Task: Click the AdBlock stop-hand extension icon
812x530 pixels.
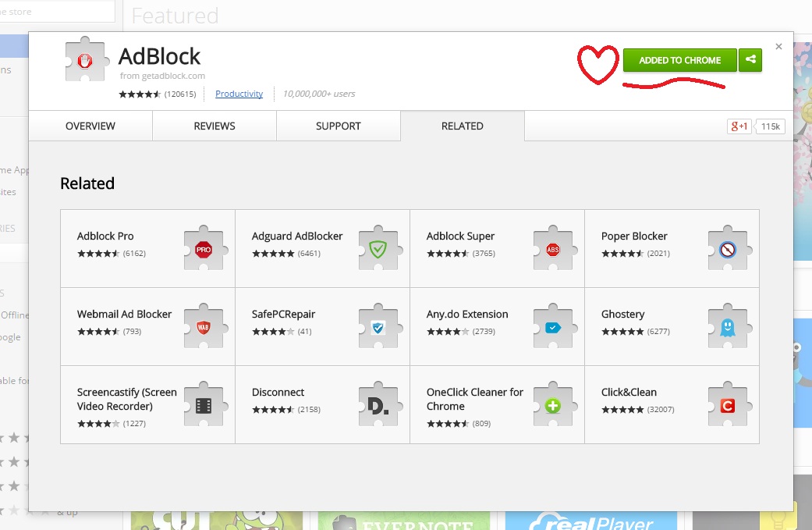Action: (x=86, y=59)
